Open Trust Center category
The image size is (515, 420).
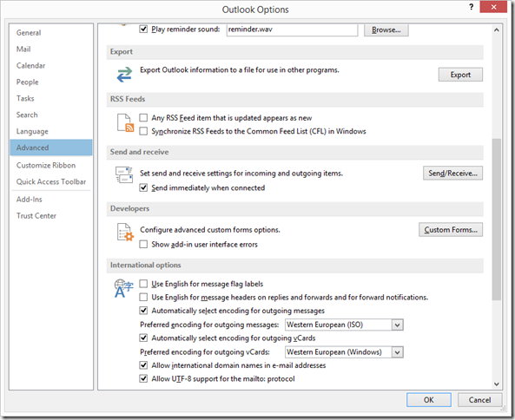click(51, 216)
